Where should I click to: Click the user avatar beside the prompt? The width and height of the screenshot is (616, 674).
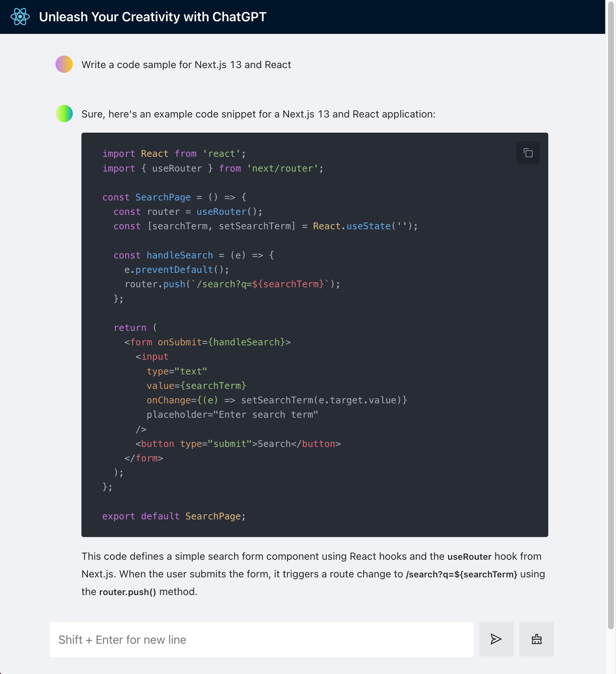[64, 64]
